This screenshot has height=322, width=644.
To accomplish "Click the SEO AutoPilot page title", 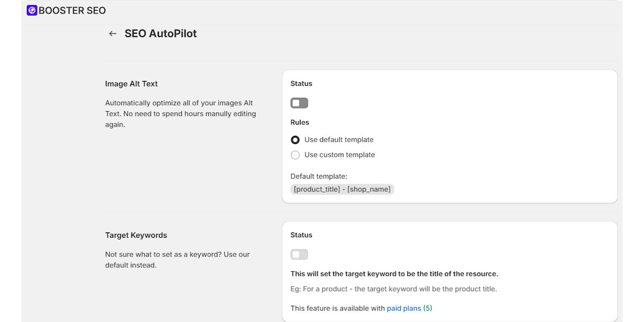I will pos(160,33).
